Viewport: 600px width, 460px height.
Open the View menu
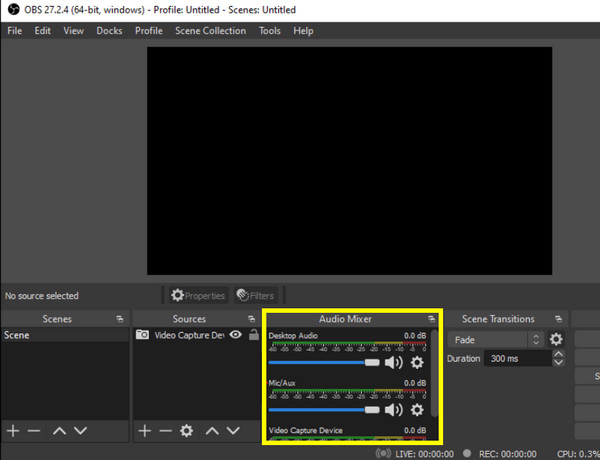click(x=73, y=31)
